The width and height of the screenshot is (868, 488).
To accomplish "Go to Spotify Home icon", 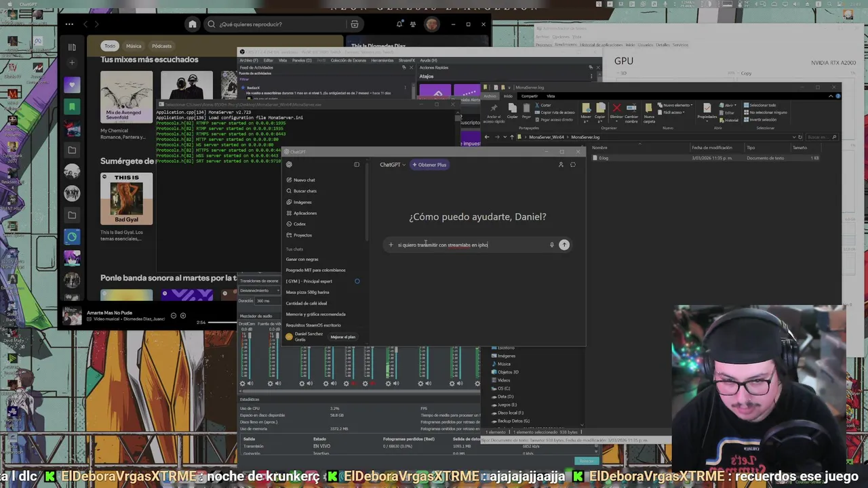I will [x=193, y=24].
